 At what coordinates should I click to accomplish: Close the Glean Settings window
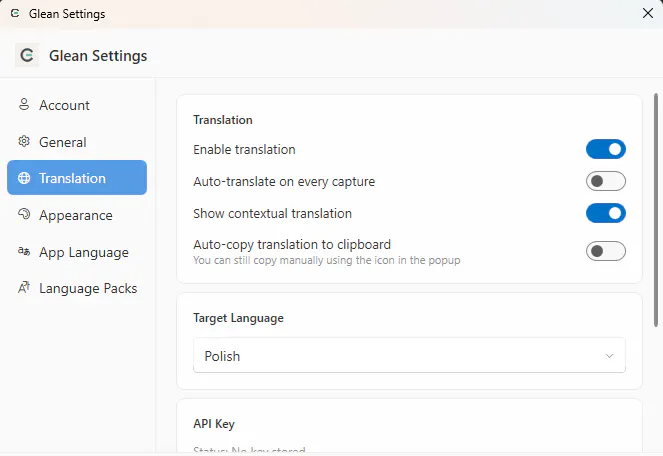point(648,13)
